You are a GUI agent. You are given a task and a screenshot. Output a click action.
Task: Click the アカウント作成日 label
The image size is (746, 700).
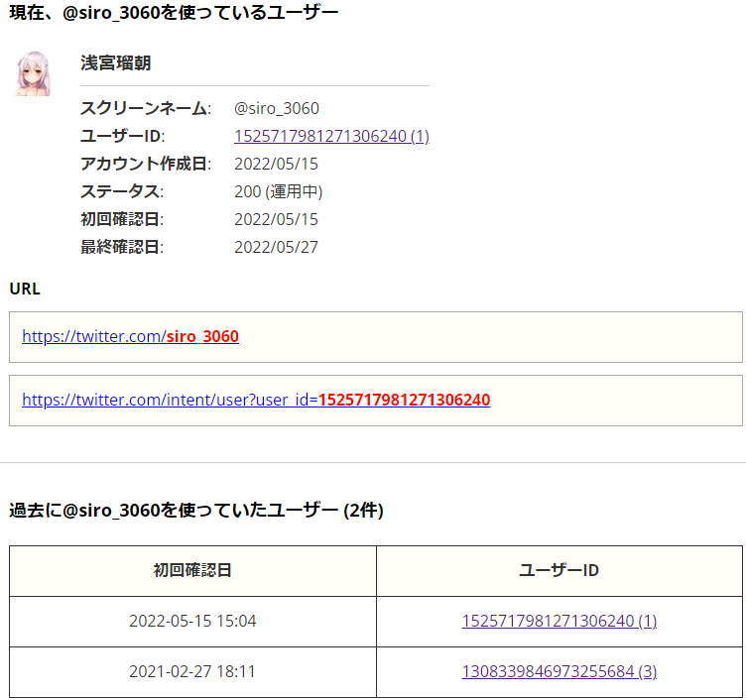[x=146, y=164]
